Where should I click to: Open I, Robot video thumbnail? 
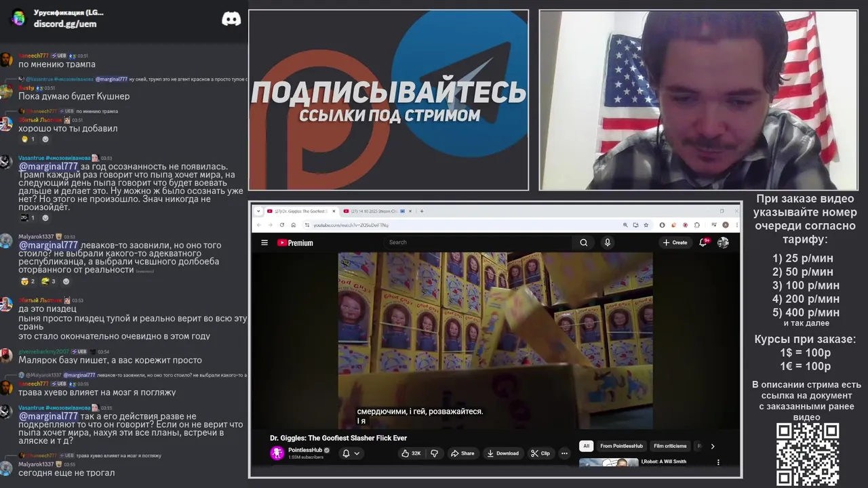click(x=608, y=463)
